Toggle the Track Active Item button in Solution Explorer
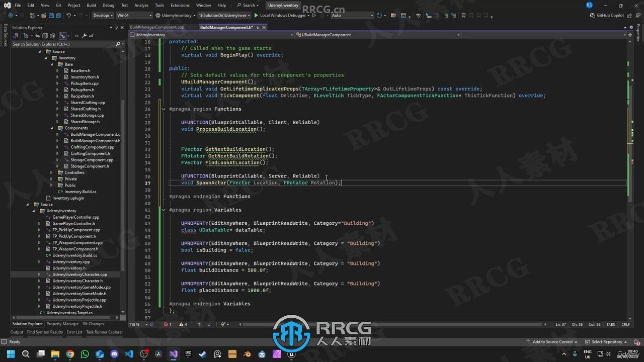 62,36
